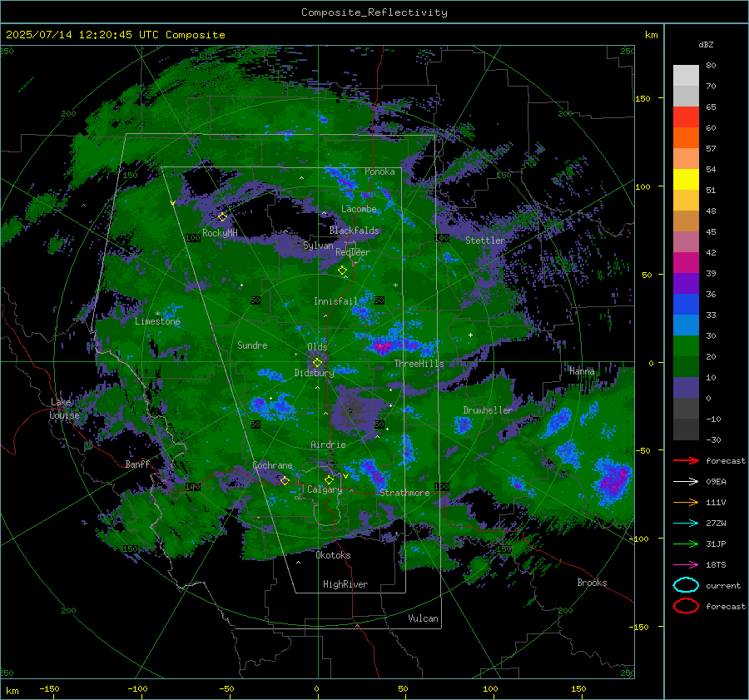Image resolution: width=749 pixels, height=700 pixels.
Task: Click the 'Vulcan' city label
Action: [423, 618]
